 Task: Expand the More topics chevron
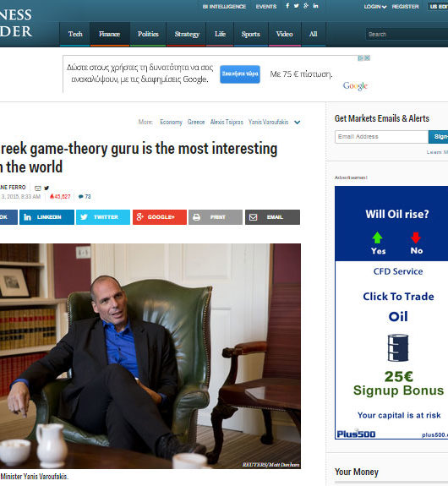(x=297, y=122)
